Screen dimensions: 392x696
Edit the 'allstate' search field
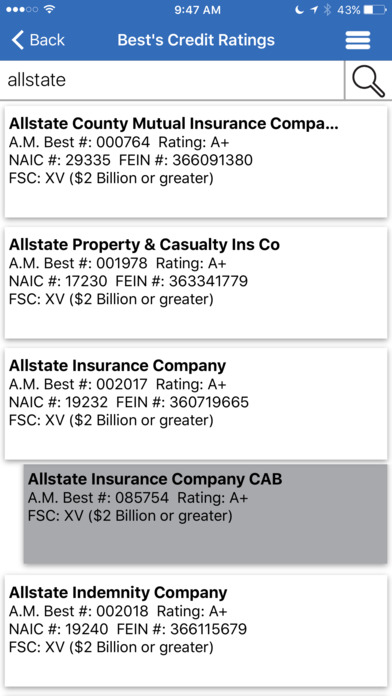tap(172, 80)
